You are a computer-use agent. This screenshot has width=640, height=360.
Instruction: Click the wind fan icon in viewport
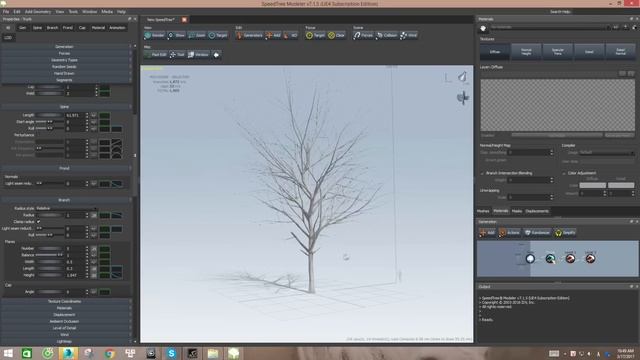463,98
